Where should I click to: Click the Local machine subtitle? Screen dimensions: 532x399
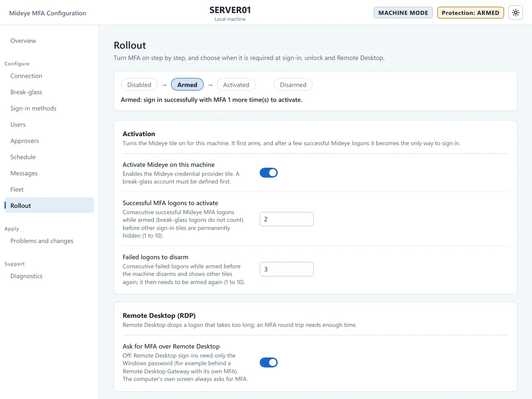[x=230, y=19]
